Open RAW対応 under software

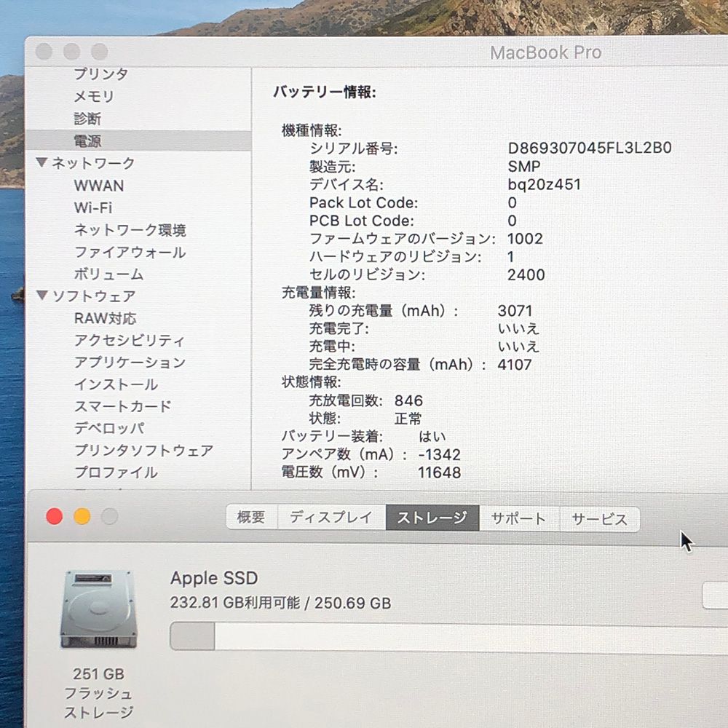tap(106, 319)
